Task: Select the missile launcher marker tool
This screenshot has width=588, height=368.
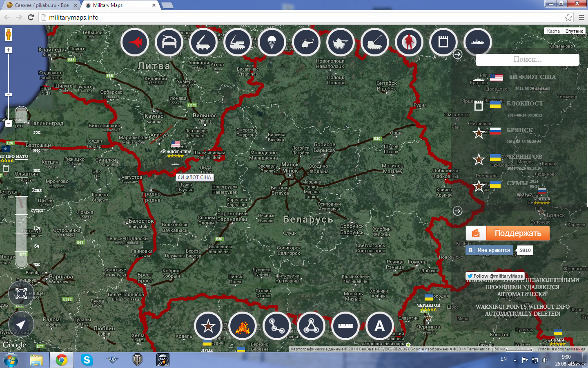Action: (203, 42)
